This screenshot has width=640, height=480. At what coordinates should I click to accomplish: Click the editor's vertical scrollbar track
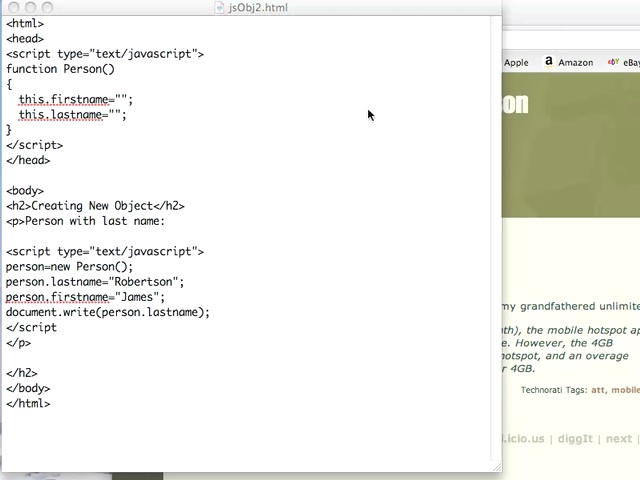click(496, 239)
